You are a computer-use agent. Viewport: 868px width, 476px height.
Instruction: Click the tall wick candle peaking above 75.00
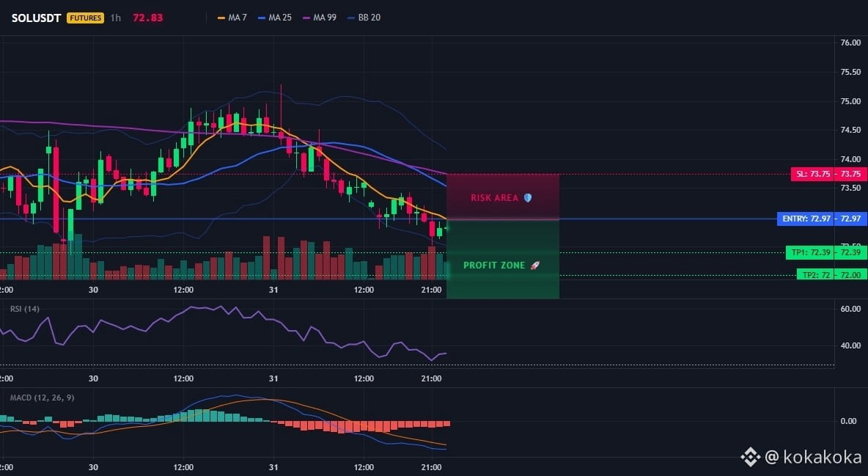click(x=282, y=114)
